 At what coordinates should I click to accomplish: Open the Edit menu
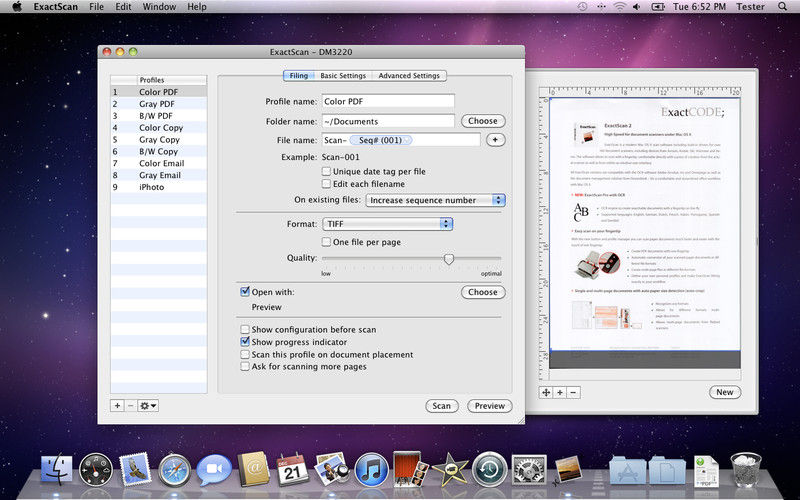123,7
